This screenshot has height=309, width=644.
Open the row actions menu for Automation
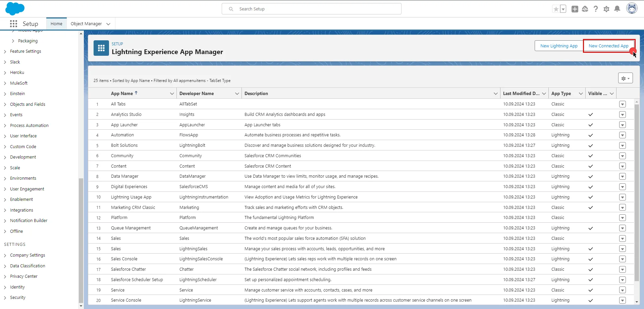pyautogui.click(x=623, y=135)
